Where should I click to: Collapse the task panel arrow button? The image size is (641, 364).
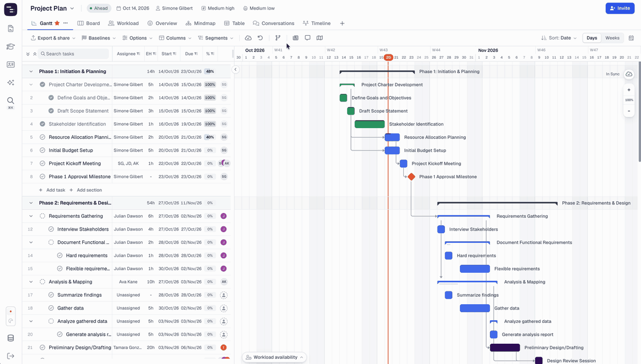(236, 69)
